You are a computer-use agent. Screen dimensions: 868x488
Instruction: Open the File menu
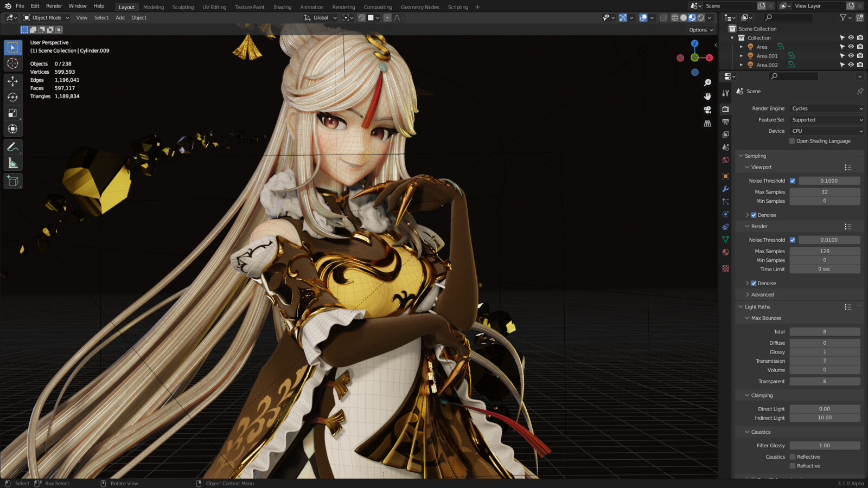tap(20, 6)
